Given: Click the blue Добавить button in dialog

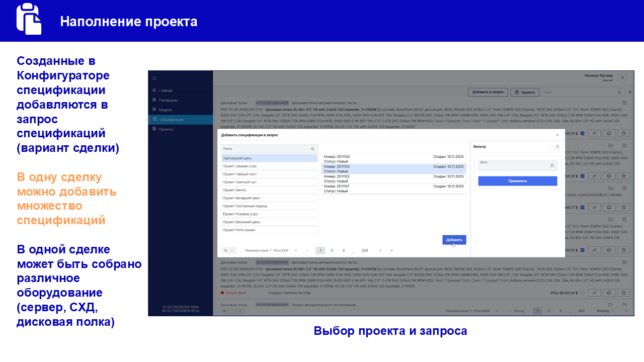Looking at the screenshot, I should (x=454, y=240).
